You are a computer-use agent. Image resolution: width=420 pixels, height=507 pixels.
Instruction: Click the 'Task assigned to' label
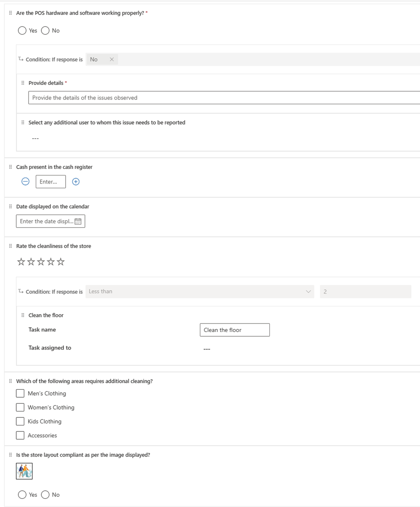pos(50,348)
